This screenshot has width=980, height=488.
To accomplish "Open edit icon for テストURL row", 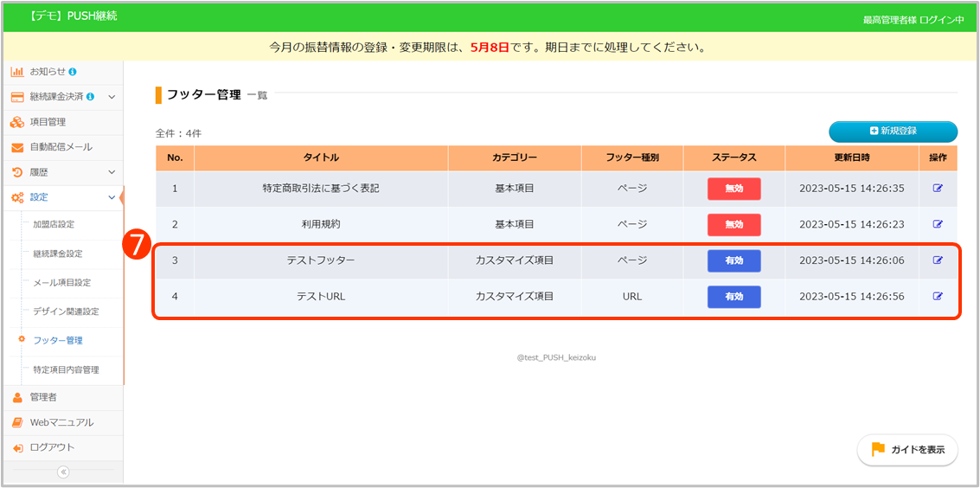I will (x=938, y=296).
